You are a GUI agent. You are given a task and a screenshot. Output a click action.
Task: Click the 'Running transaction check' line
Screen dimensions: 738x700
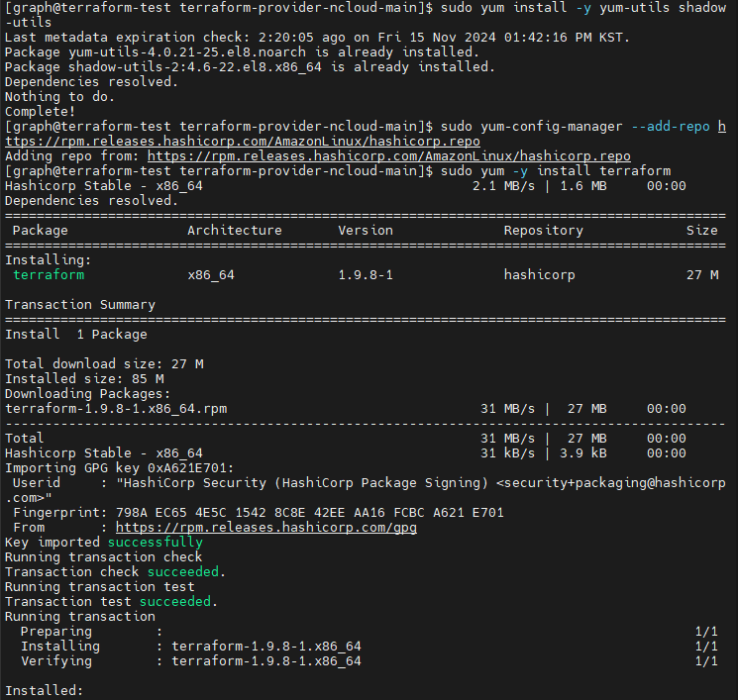coord(104,557)
